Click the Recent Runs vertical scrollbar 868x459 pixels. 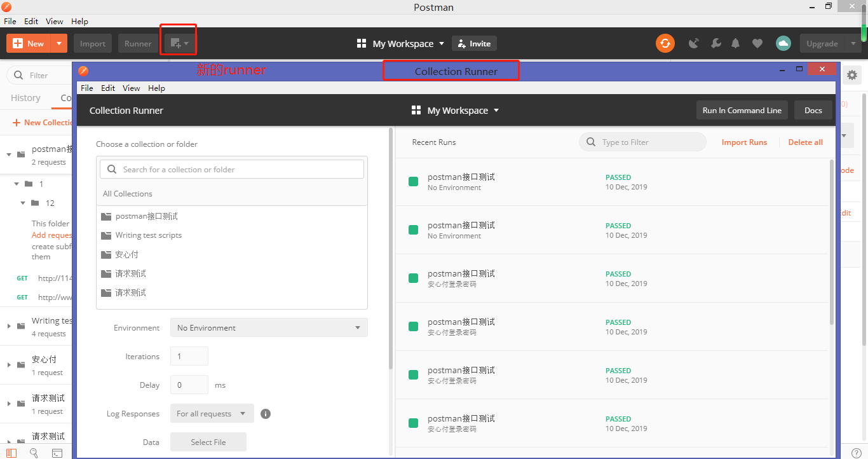832,242
